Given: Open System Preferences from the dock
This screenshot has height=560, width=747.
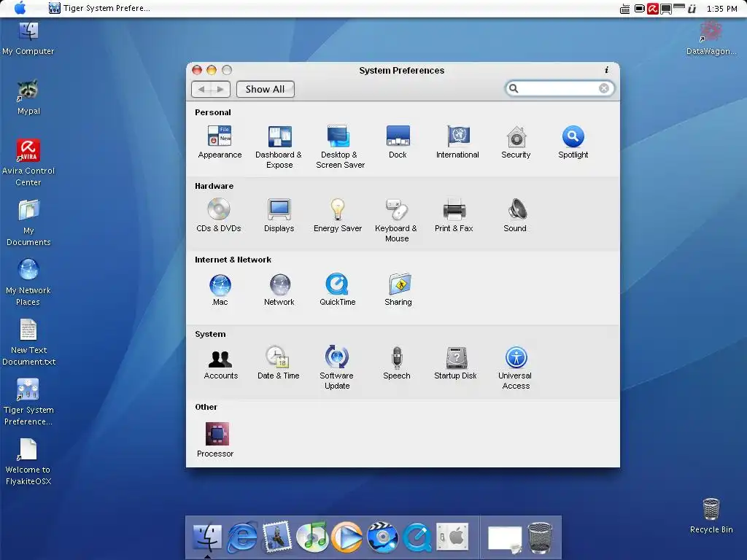Looking at the screenshot, I should 452,537.
